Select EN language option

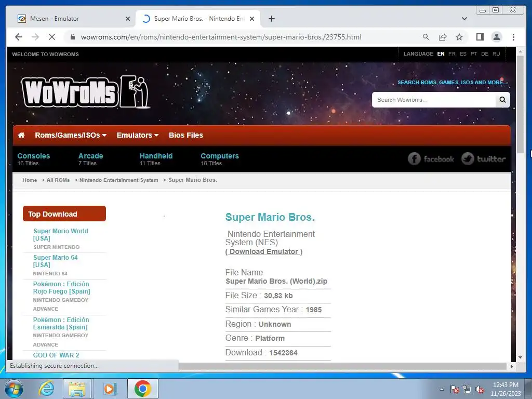point(441,54)
